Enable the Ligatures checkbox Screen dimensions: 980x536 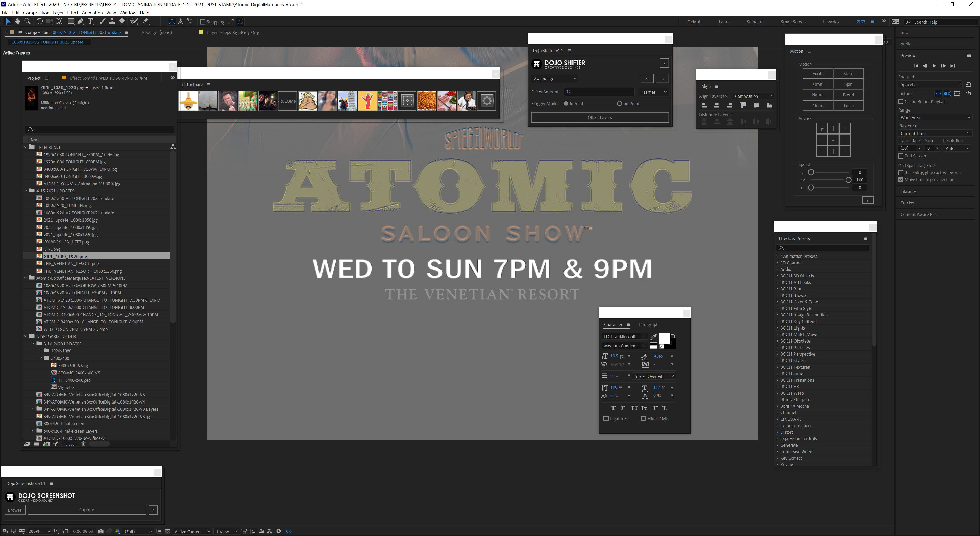606,418
